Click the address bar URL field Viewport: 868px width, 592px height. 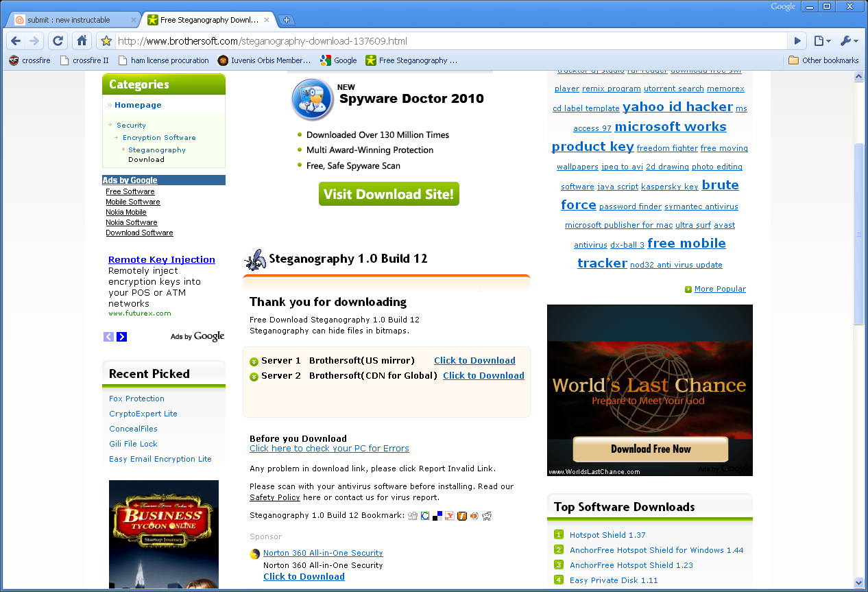[x=450, y=41]
